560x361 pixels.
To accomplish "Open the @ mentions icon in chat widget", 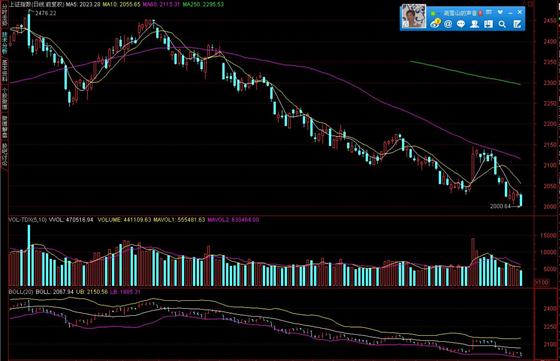I will click(x=448, y=24).
